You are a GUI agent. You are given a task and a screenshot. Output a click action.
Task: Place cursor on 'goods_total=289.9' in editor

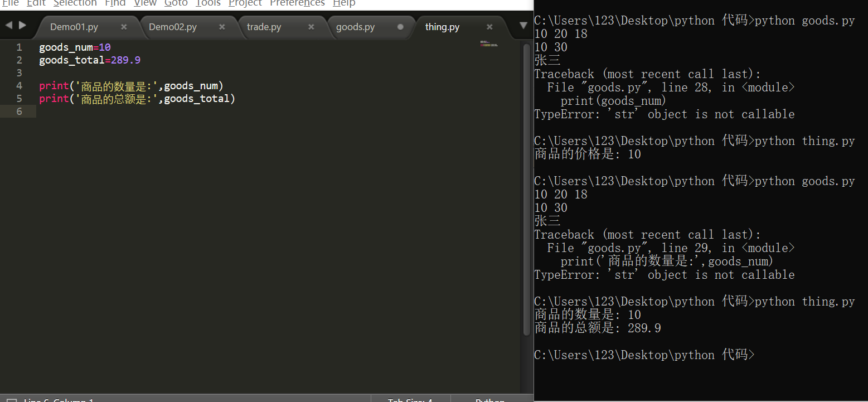[x=90, y=60]
